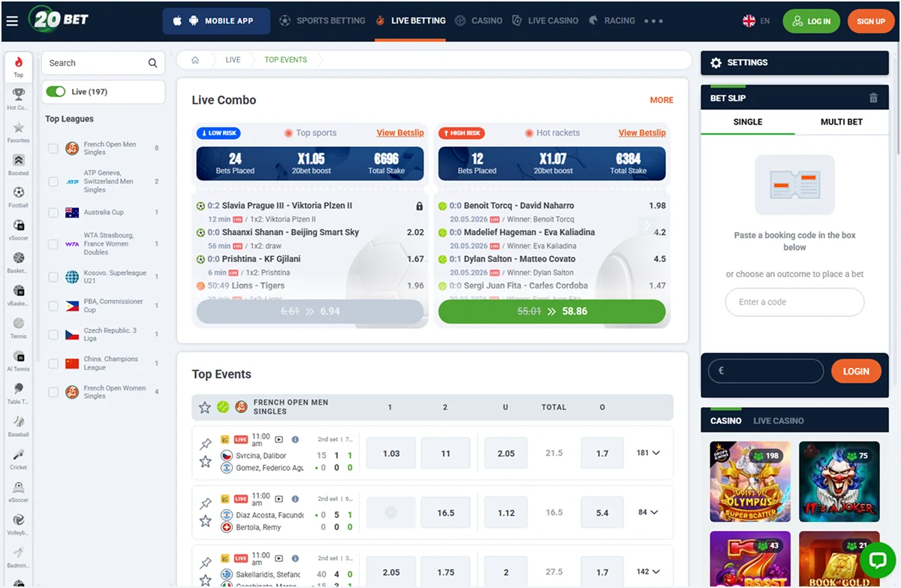Screen dimensions: 901x588
Task: Open the Hot Combo trophy sidebar icon
Action: pos(18,98)
